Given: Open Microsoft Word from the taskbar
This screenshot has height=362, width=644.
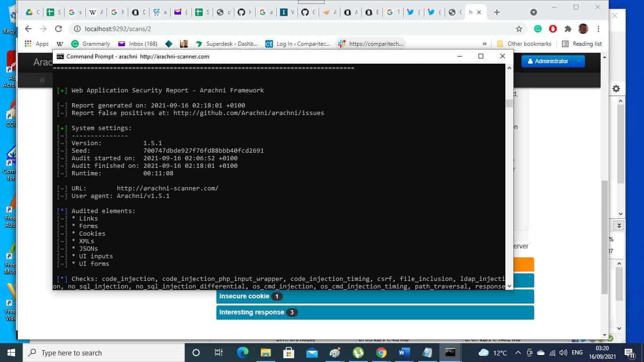Looking at the screenshot, I should pos(404,353).
